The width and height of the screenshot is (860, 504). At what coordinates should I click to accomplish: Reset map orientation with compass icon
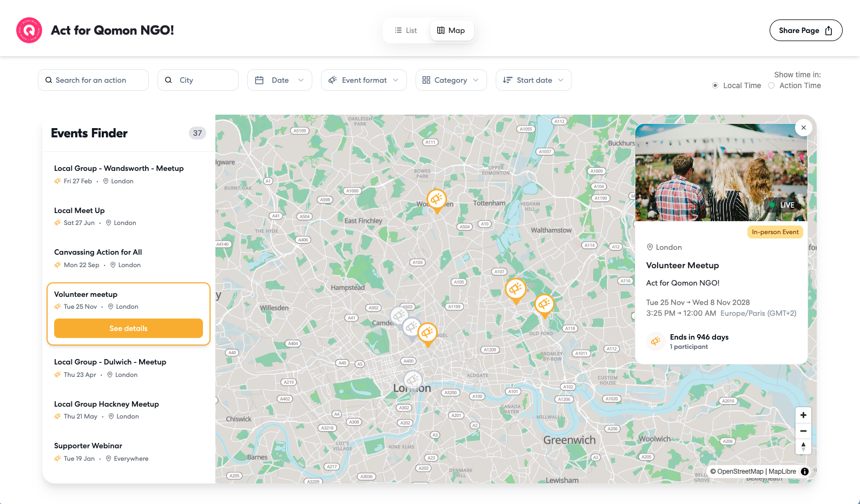803,447
